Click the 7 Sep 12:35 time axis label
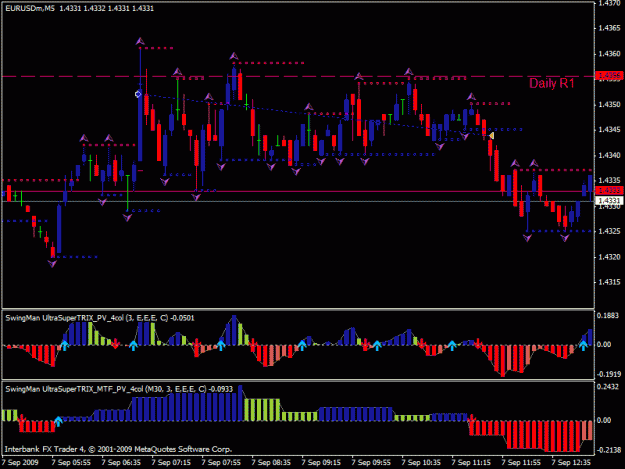This screenshot has width=625, height=469. (x=571, y=463)
